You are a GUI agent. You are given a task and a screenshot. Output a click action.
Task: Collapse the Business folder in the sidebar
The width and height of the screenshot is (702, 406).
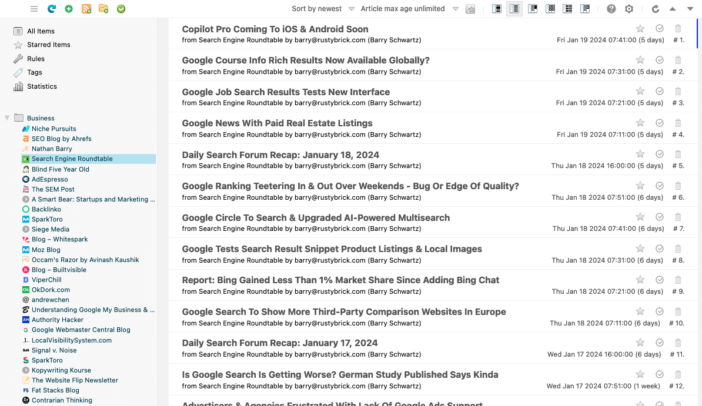pyautogui.click(x=7, y=118)
